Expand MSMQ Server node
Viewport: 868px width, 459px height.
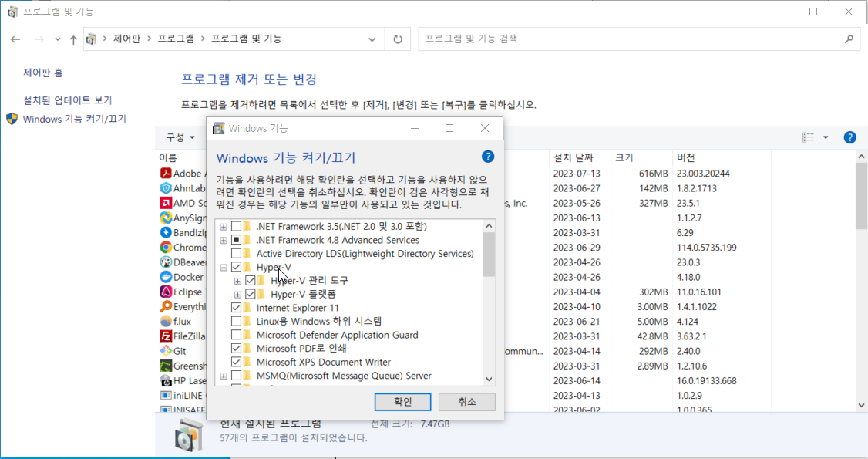(223, 376)
